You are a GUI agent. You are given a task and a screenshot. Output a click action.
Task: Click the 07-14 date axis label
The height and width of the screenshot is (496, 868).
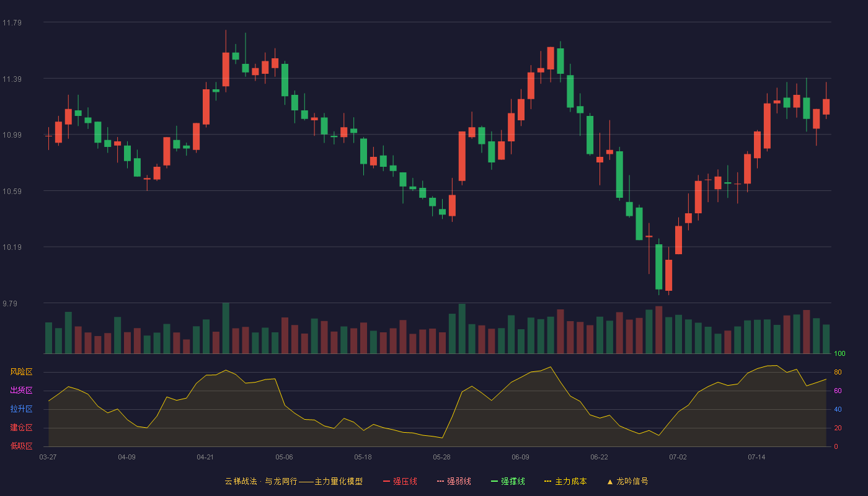(x=756, y=457)
